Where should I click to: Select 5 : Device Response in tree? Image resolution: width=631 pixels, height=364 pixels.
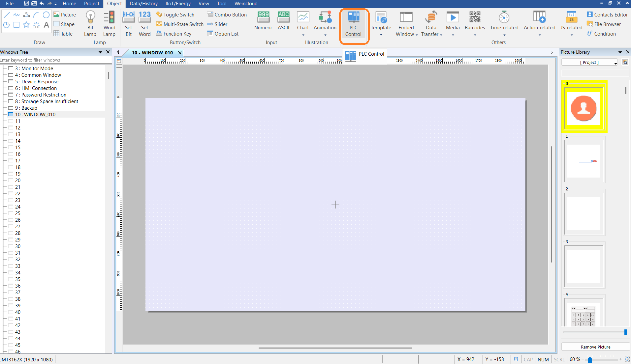[40, 82]
